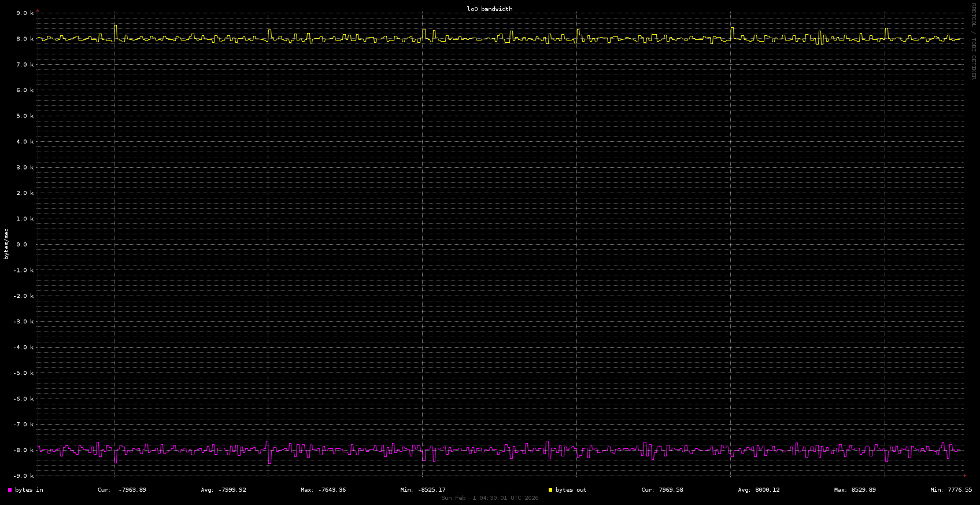Viewport: 980px width, 505px height.
Task: Select the bytes in Min value -8525.17
Action: point(431,490)
